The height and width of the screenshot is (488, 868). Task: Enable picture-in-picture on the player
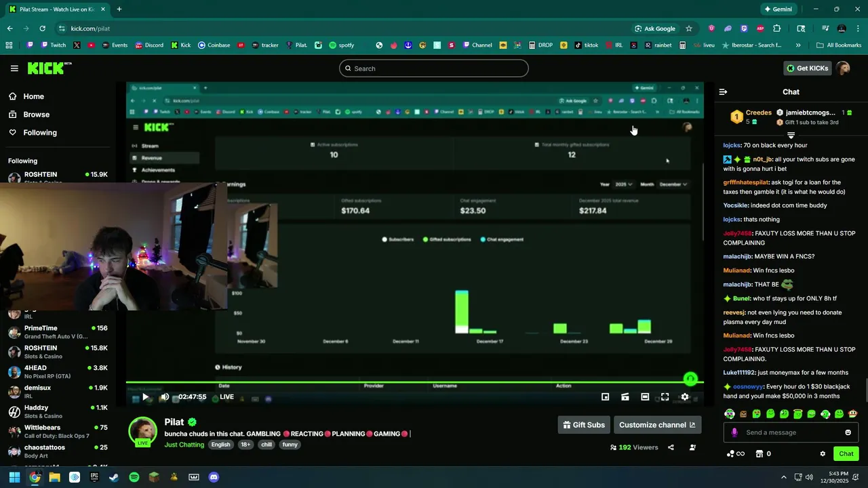(x=606, y=397)
